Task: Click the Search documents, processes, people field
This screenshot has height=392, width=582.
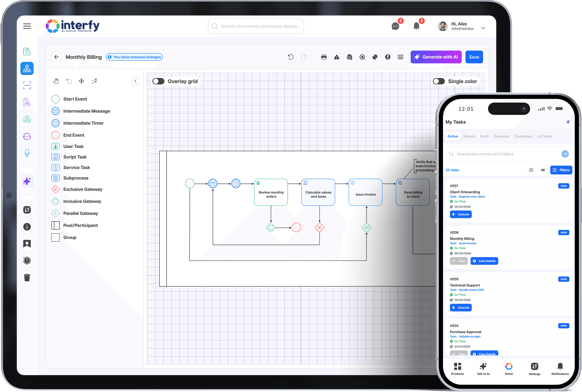Action: 256,26
